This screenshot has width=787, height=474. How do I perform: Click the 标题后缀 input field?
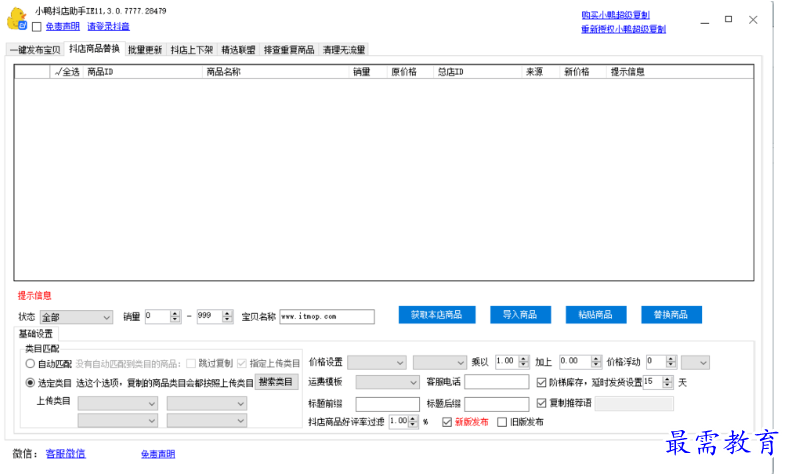496,404
